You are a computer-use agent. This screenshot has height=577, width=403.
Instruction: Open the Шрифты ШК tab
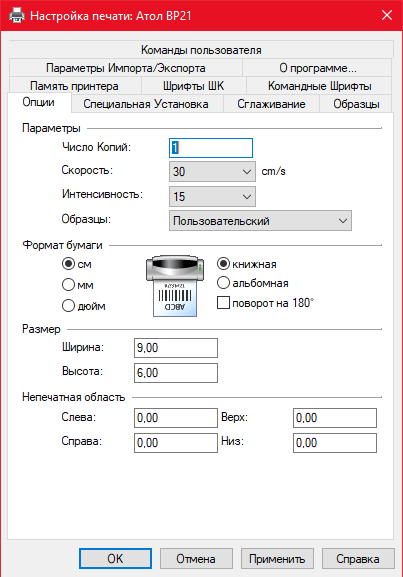click(194, 86)
